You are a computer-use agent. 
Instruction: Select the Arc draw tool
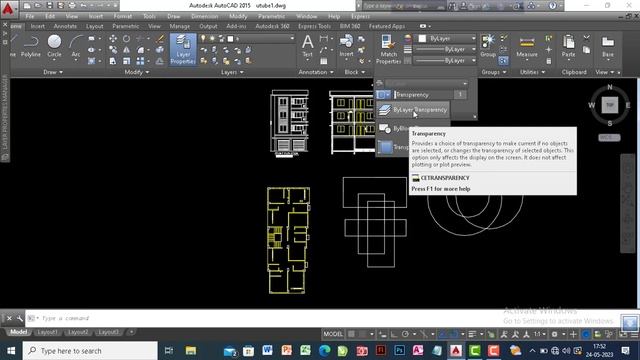coord(76,46)
